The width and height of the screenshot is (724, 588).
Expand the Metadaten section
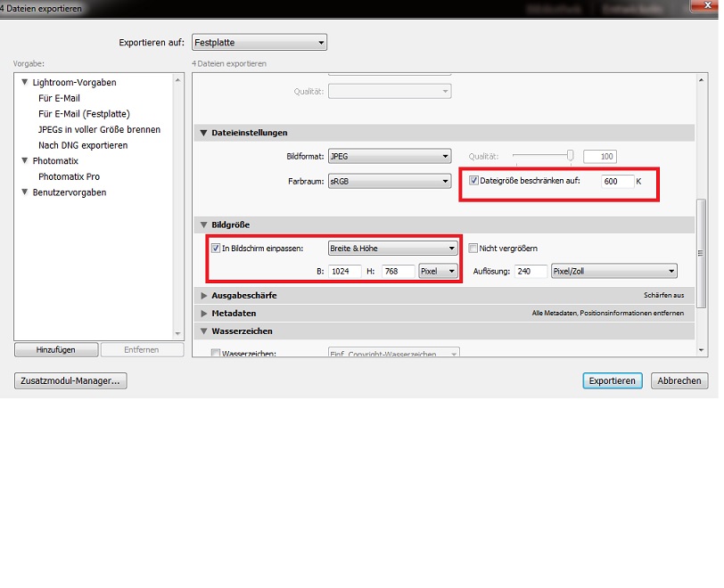click(x=203, y=314)
